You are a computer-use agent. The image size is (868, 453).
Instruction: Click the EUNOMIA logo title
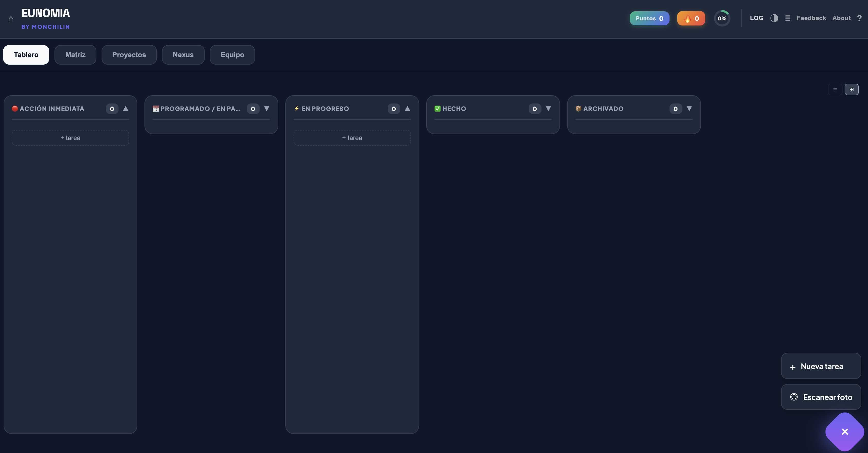tap(46, 13)
